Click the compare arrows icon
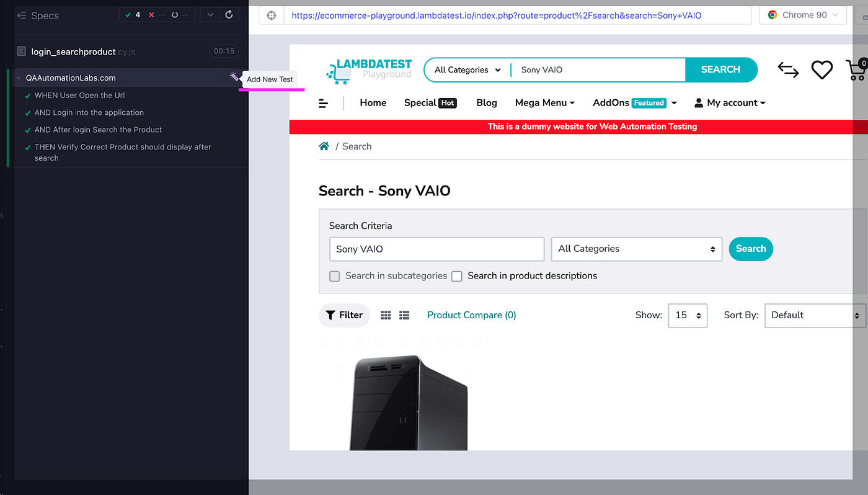The image size is (868, 495). pos(788,70)
